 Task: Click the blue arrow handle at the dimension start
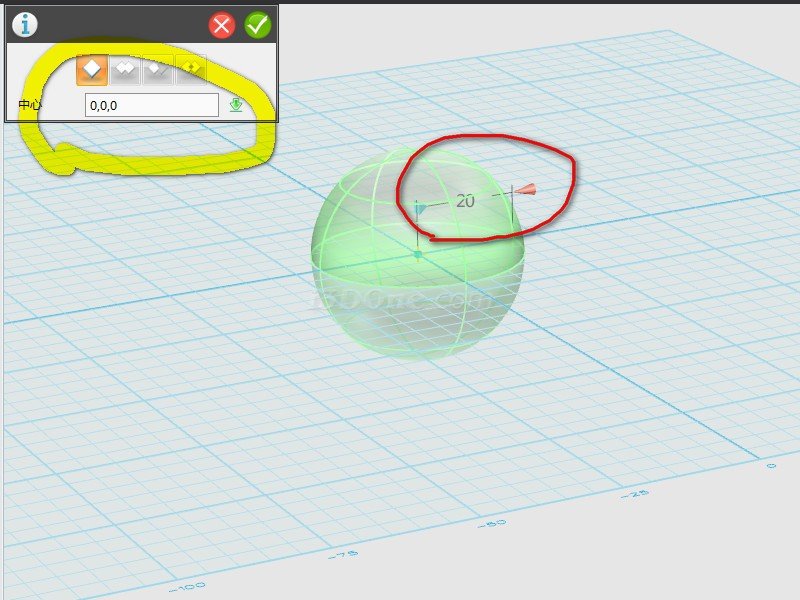pyautogui.click(x=421, y=209)
